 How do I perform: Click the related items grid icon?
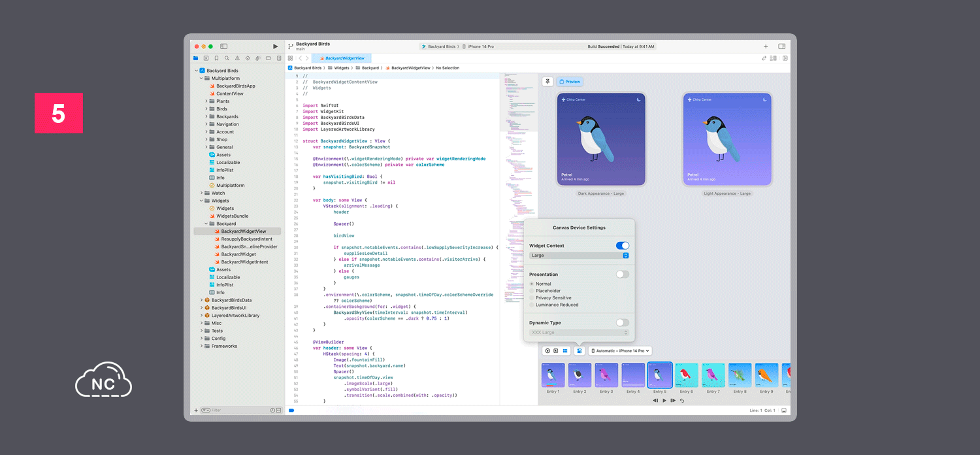(291, 58)
